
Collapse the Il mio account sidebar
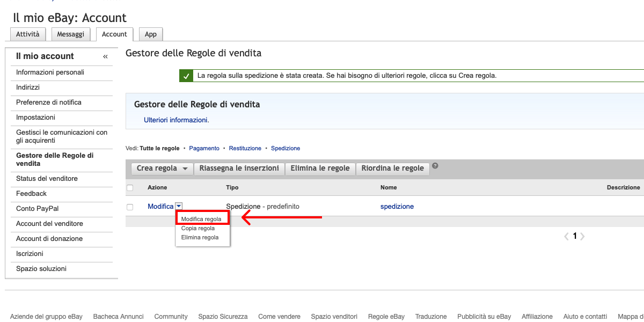105,56
